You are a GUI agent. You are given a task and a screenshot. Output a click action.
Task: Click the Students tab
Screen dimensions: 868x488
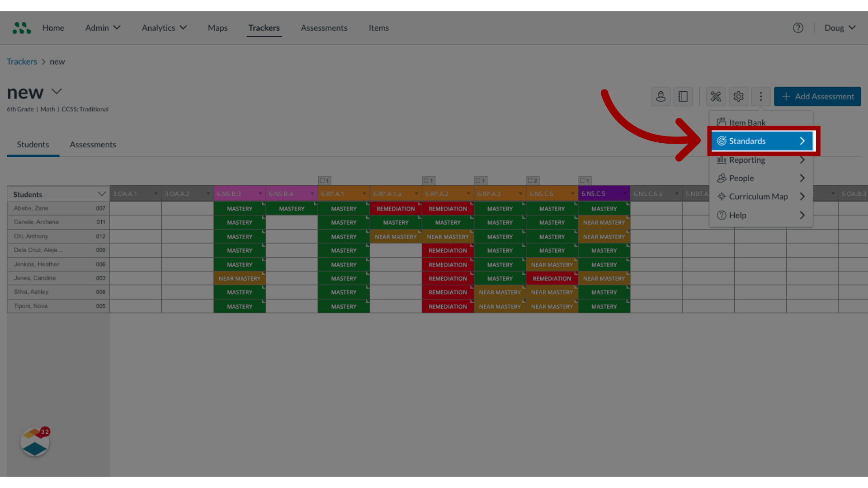[33, 144]
